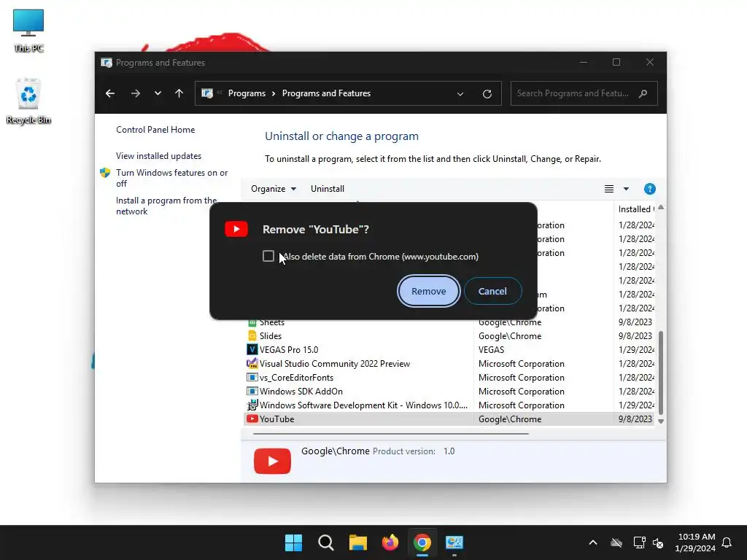This screenshot has height=560, width=747.
Task: Select the VEGAS Pro 15.0 row
Action: pyautogui.click(x=450, y=350)
